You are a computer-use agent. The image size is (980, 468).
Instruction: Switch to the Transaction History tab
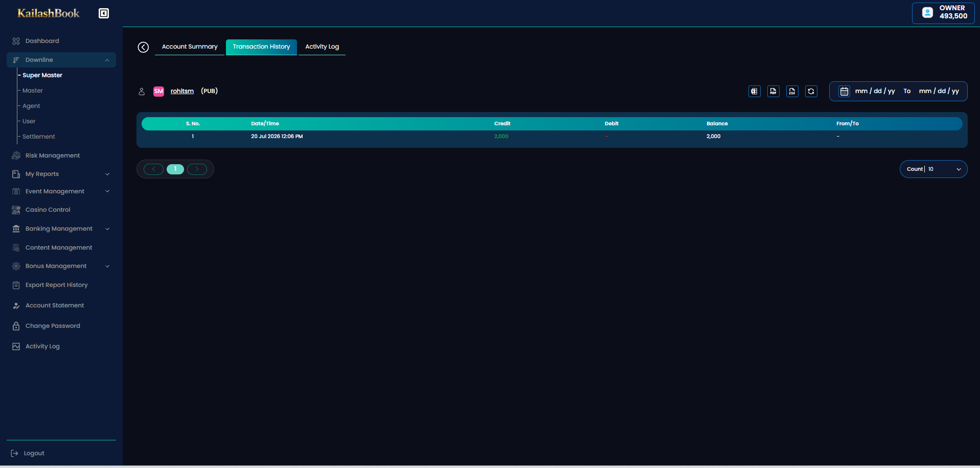click(x=261, y=47)
